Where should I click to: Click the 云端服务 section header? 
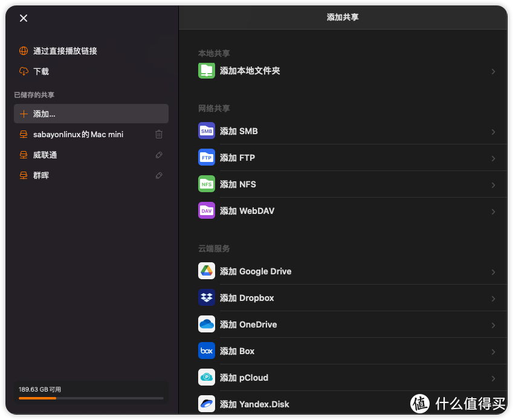[x=214, y=248]
